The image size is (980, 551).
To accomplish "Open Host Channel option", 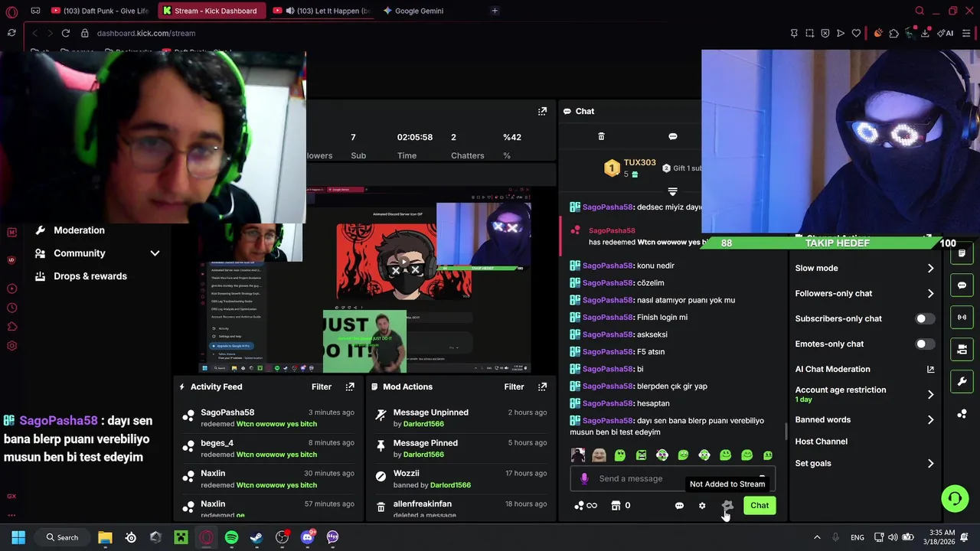I will [821, 442].
